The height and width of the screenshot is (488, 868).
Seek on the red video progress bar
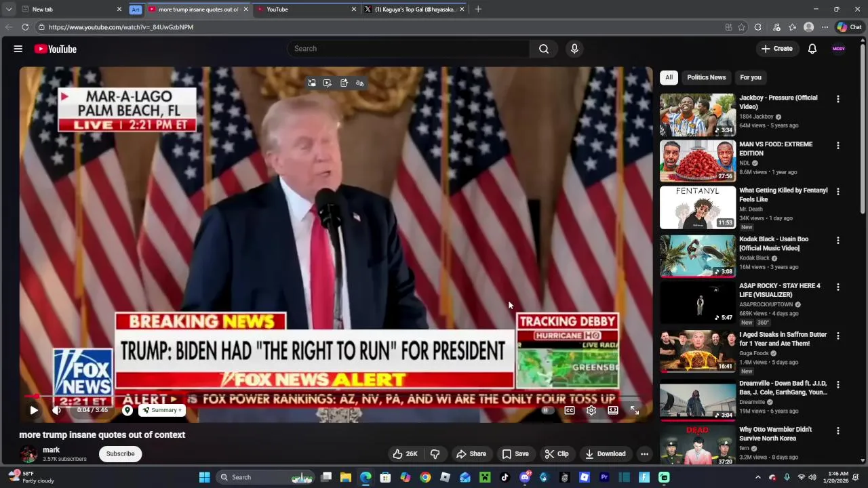coord(336,396)
